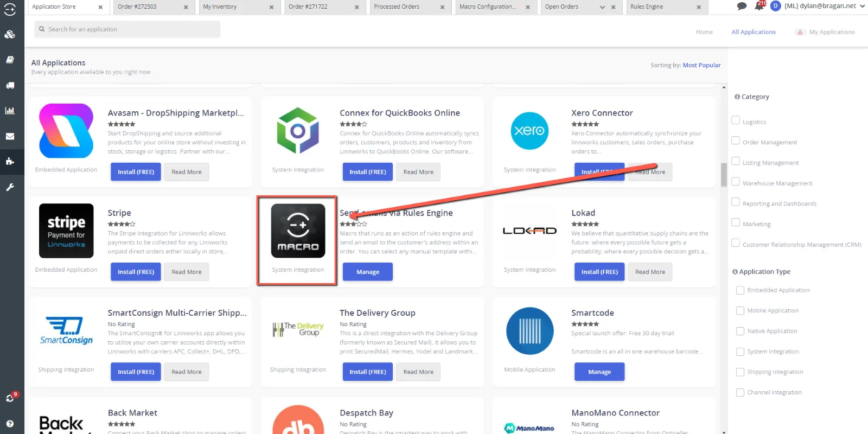Tick the Order Management checkbox
This screenshot has height=434, width=868.
736,141
